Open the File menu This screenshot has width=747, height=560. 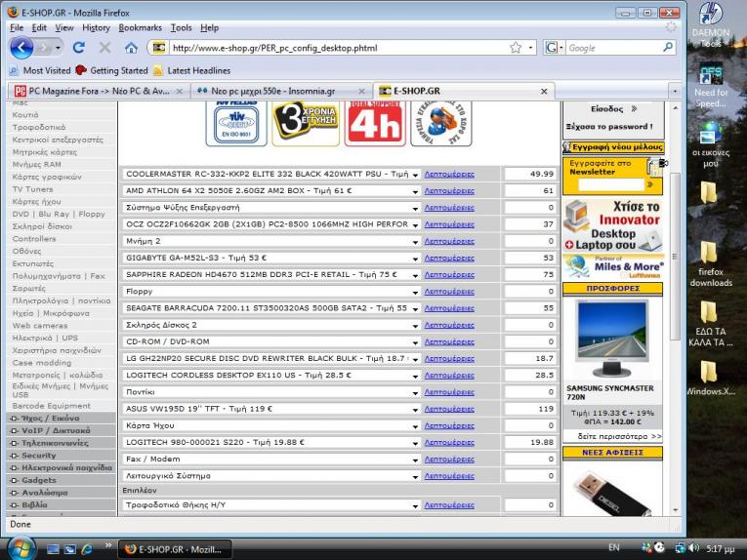click(x=17, y=27)
